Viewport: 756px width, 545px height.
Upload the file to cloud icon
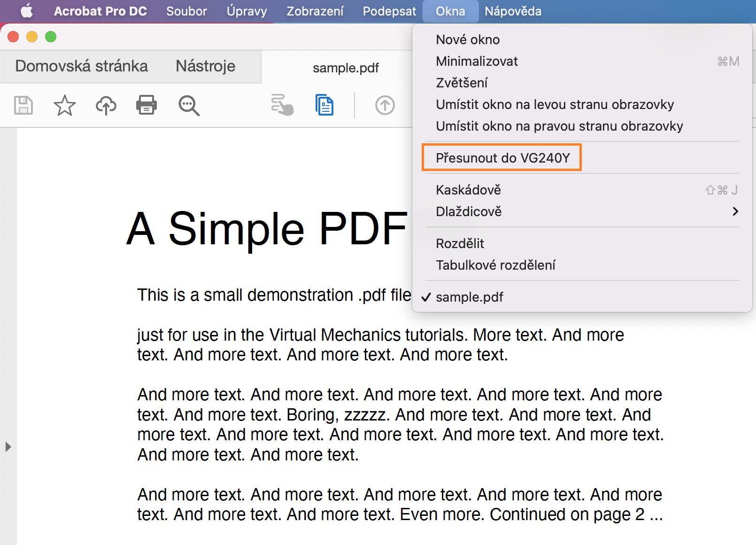click(x=106, y=105)
